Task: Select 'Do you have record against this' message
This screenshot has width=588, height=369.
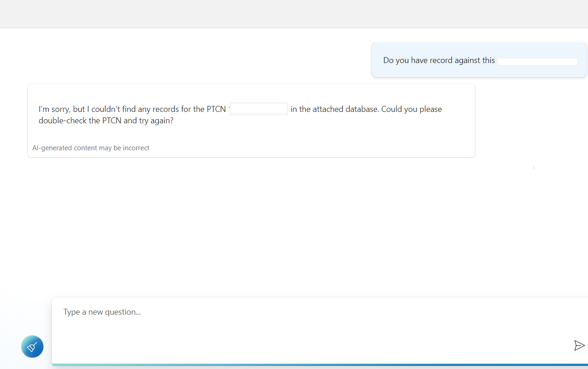Action: pyautogui.click(x=438, y=60)
